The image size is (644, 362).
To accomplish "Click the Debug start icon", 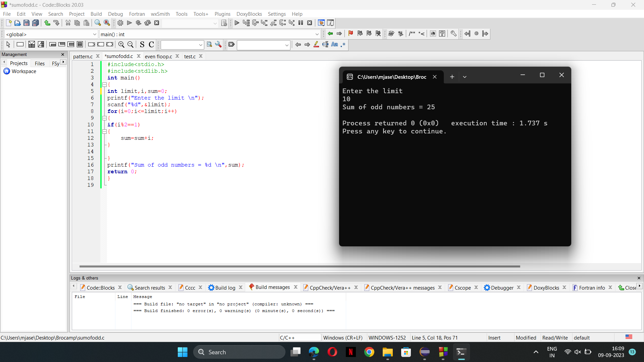I will (x=236, y=23).
